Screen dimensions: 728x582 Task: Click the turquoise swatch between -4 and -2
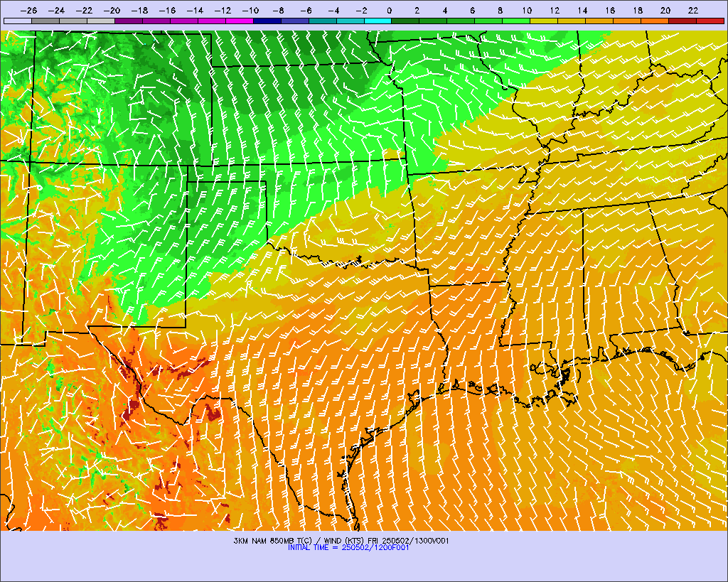pyautogui.click(x=350, y=21)
